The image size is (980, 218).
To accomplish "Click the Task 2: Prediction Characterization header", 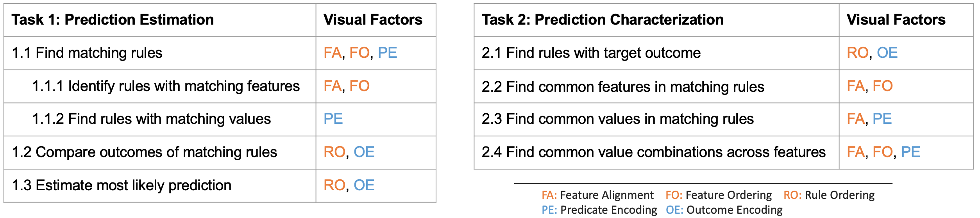I will tap(603, 20).
